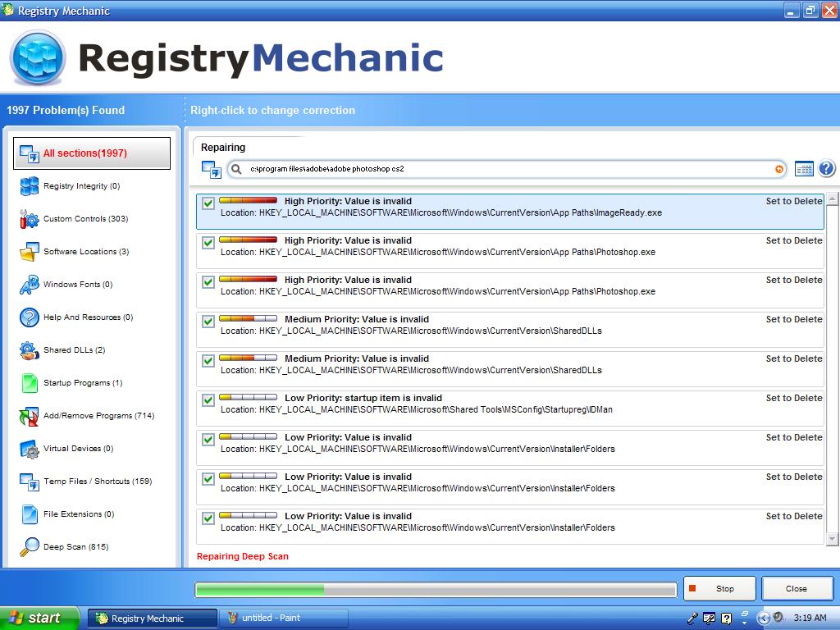The height and width of the screenshot is (630, 840).
Task: Open Registry Integrity (0) section
Action: 81,186
